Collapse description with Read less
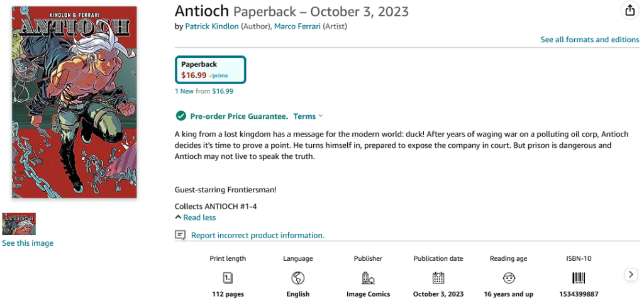Screen dimensions: 644x303 click(199, 218)
